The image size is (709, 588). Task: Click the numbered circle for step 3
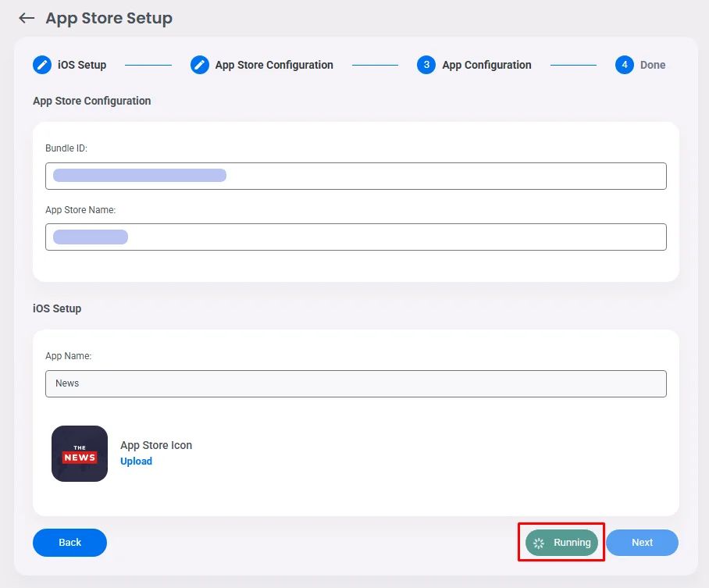426,65
